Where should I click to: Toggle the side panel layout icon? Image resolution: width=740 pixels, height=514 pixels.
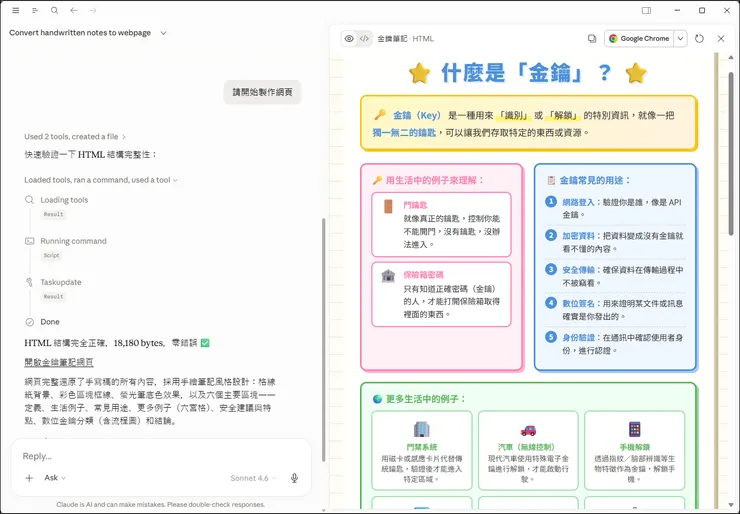click(646, 10)
